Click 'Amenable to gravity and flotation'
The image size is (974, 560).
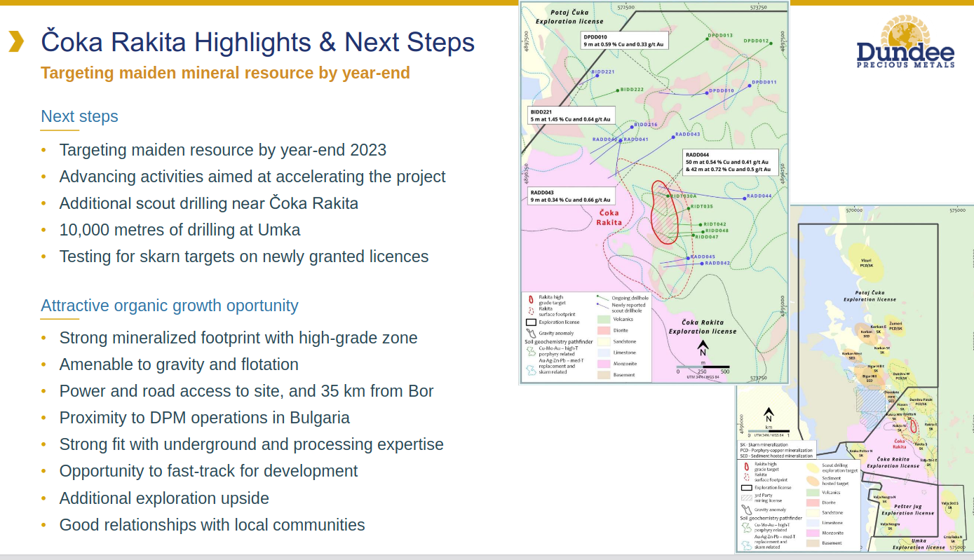pos(179,364)
